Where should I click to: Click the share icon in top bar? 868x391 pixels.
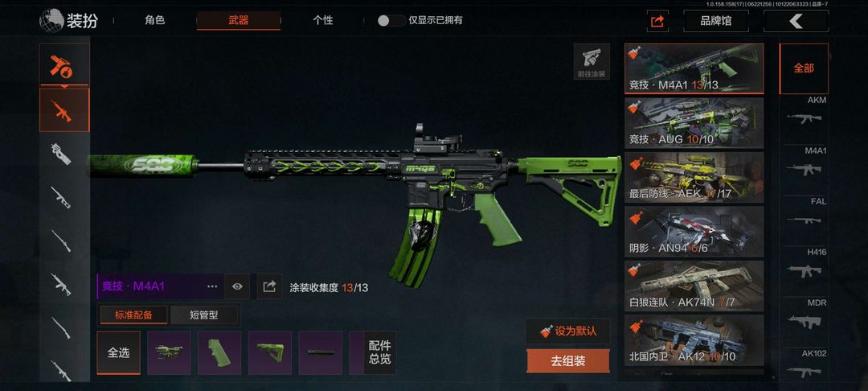click(657, 21)
